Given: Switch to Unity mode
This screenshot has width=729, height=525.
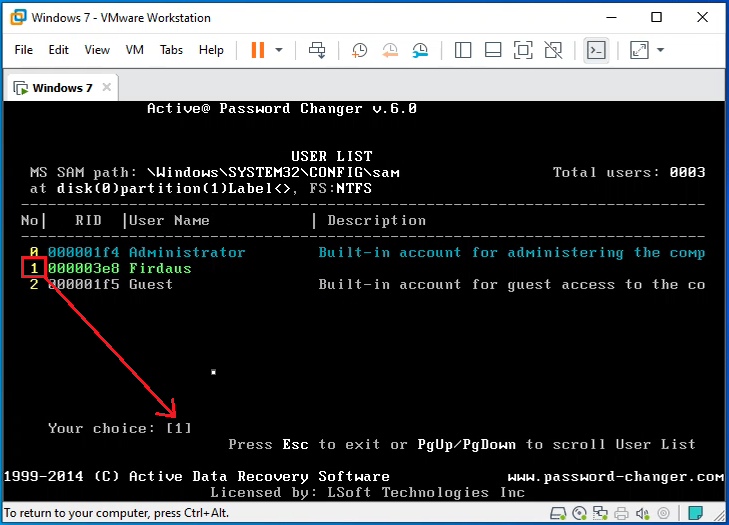Looking at the screenshot, I should [553, 50].
